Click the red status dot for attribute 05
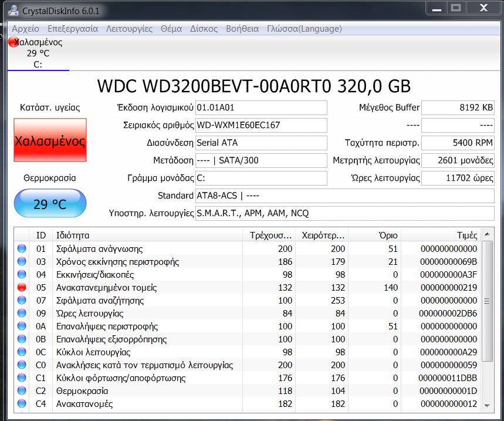504x421 pixels. pyautogui.click(x=22, y=288)
